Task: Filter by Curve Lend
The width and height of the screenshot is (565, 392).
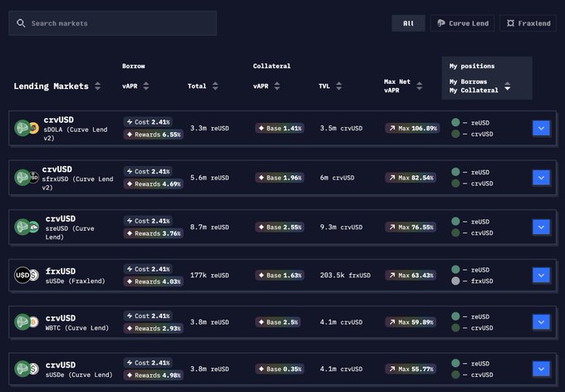Action: (462, 23)
